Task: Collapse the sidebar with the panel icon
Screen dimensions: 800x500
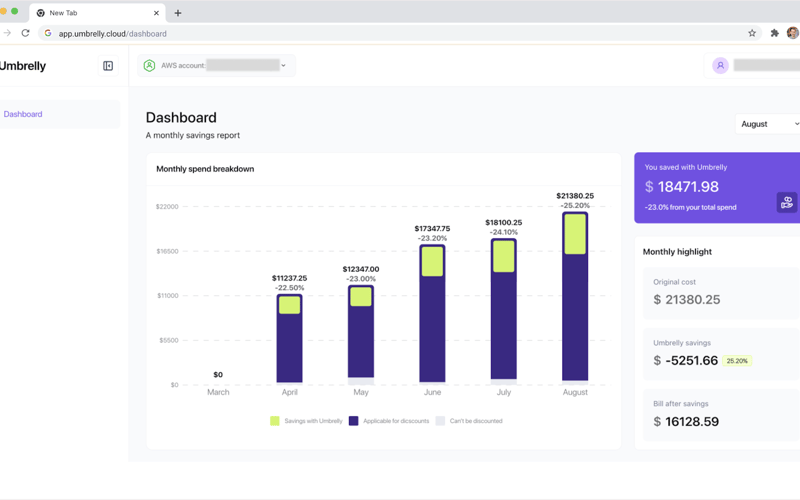Action: [108, 66]
